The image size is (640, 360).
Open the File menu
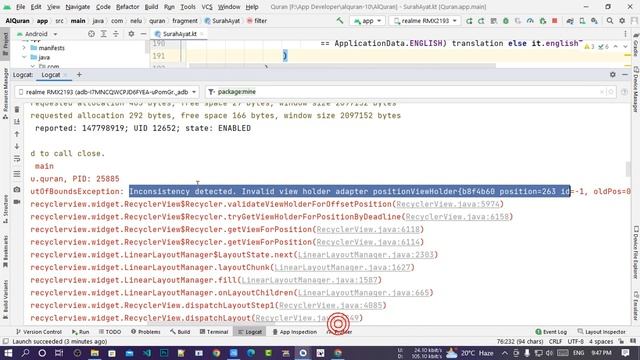coord(20,7)
